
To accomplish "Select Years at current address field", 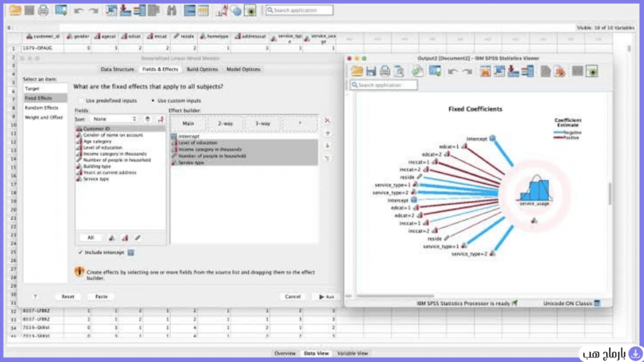I will pyautogui.click(x=120, y=173).
